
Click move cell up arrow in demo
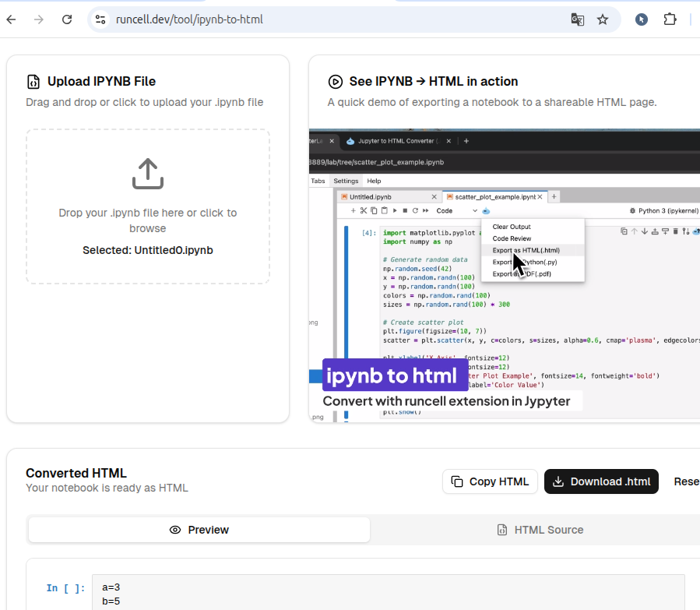[x=634, y=231]
